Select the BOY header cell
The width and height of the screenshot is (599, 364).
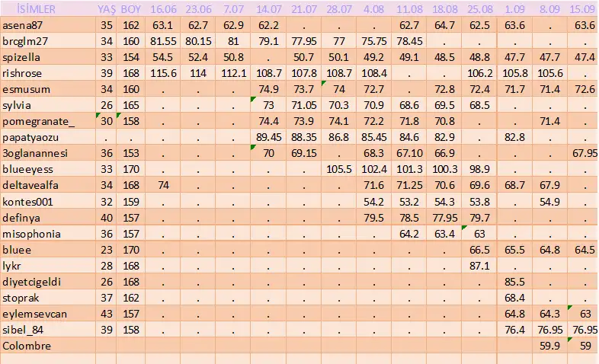[131, 10]
